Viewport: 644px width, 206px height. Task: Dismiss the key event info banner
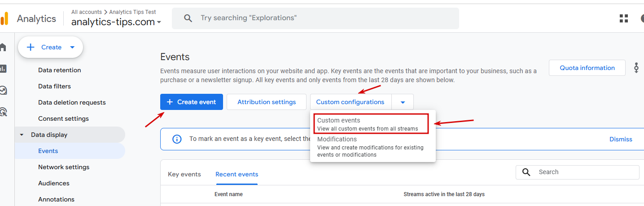(621, 139)
